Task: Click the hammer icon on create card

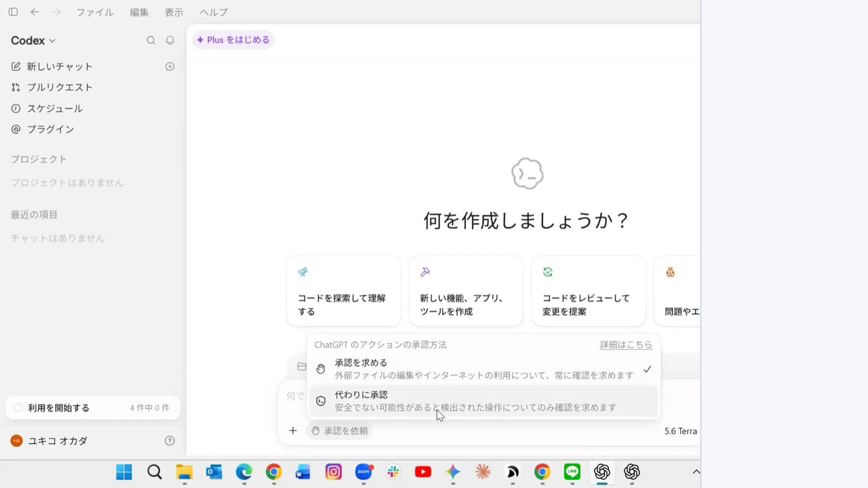Action: [x=425, y=272]
